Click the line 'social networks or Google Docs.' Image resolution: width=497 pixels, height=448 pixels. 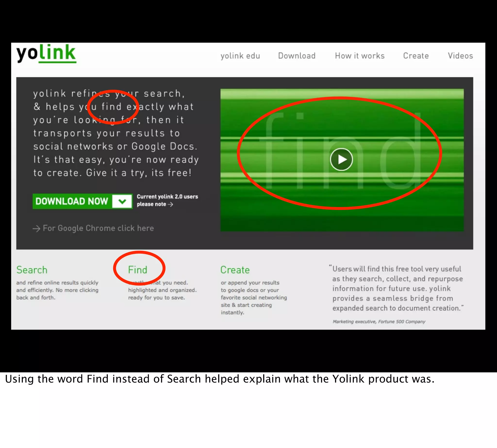click(x=115, y=146)
